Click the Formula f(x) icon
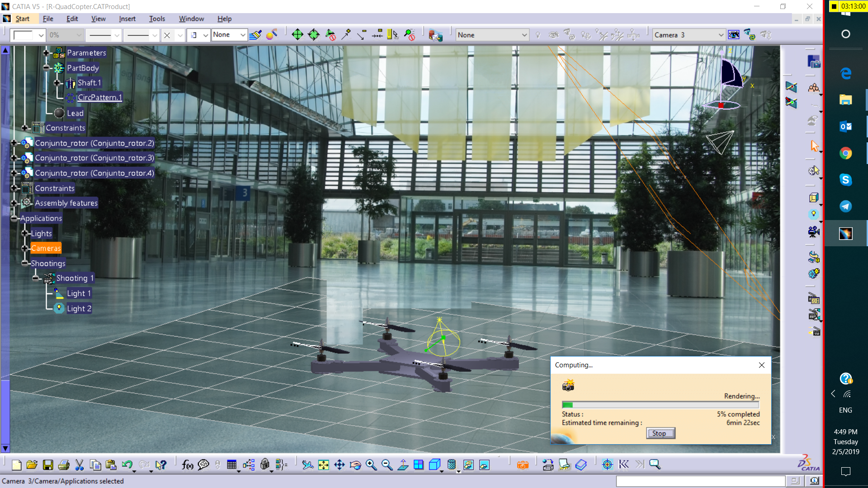Viewport: 868px width, 488px height. [187, 465]
